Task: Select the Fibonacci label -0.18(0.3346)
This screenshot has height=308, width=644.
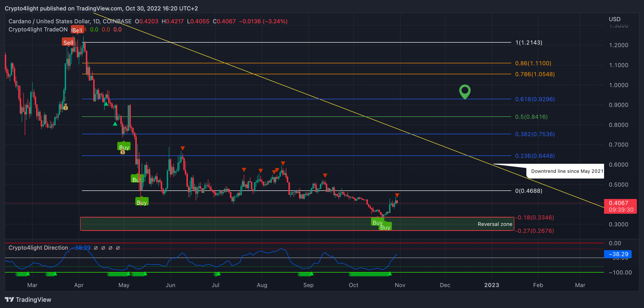Action: pos(535,217)
